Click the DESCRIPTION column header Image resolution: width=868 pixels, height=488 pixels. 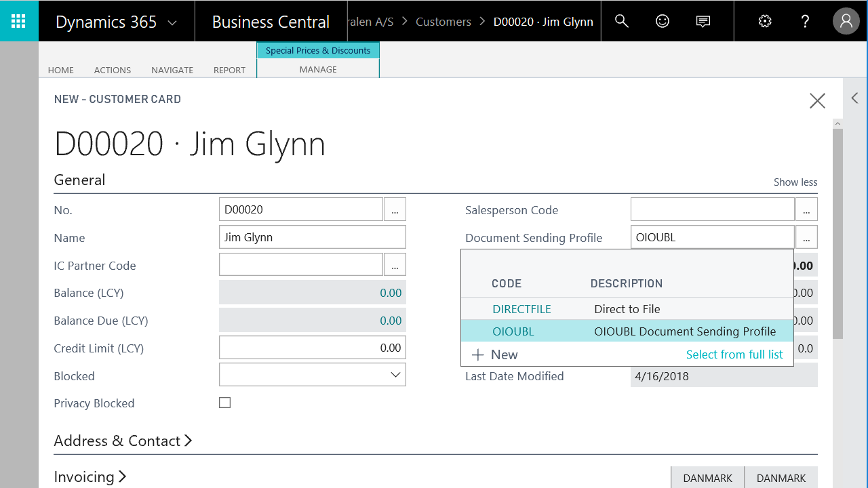coord(627,283)
